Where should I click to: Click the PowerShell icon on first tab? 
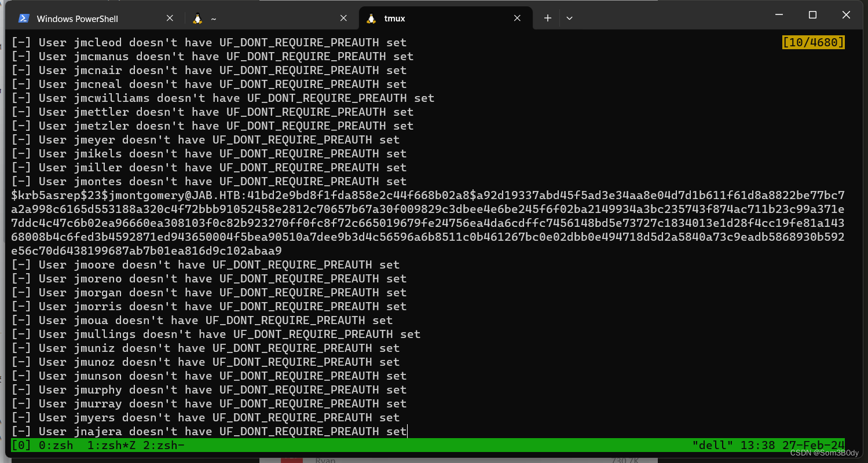24,19
